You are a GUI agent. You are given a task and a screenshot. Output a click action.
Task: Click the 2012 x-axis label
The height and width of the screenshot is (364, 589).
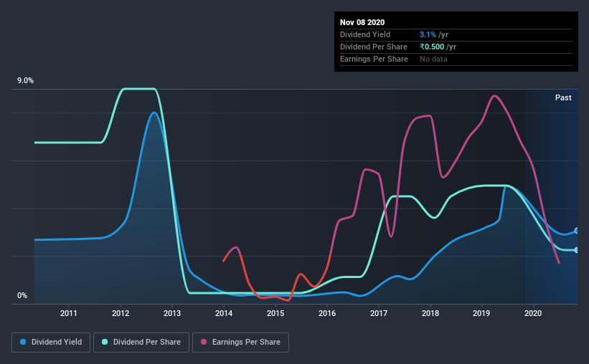pyautogui.click(x=121, y=313)
